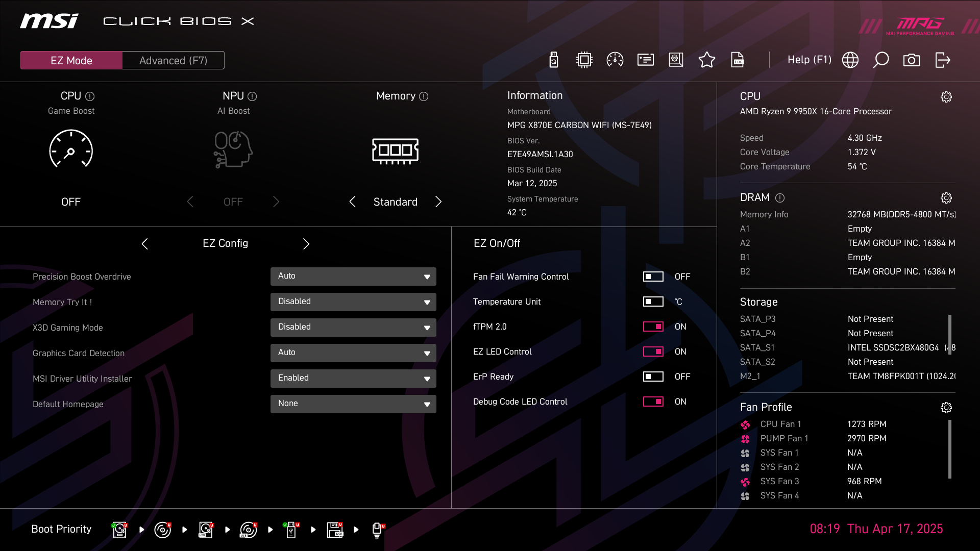This screenshot has height=551, width=980.
Task: Open the LOG file icon
Action: coord(737,60)
